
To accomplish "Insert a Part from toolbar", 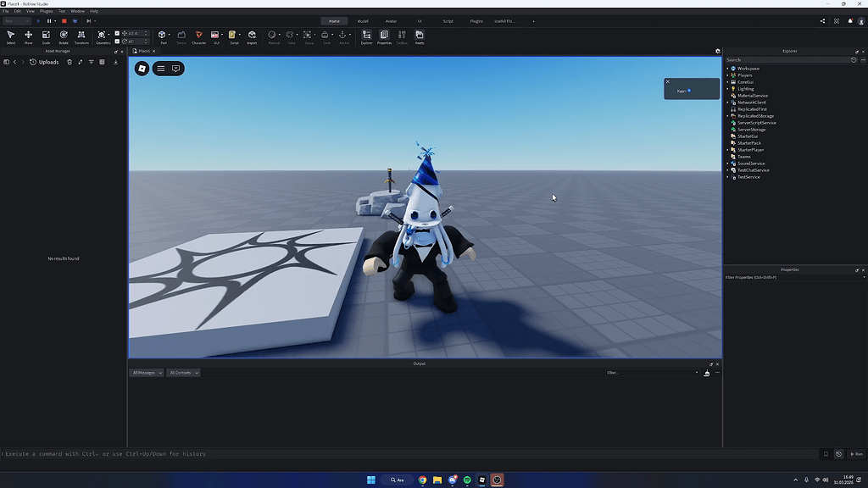I will point(162,36).
